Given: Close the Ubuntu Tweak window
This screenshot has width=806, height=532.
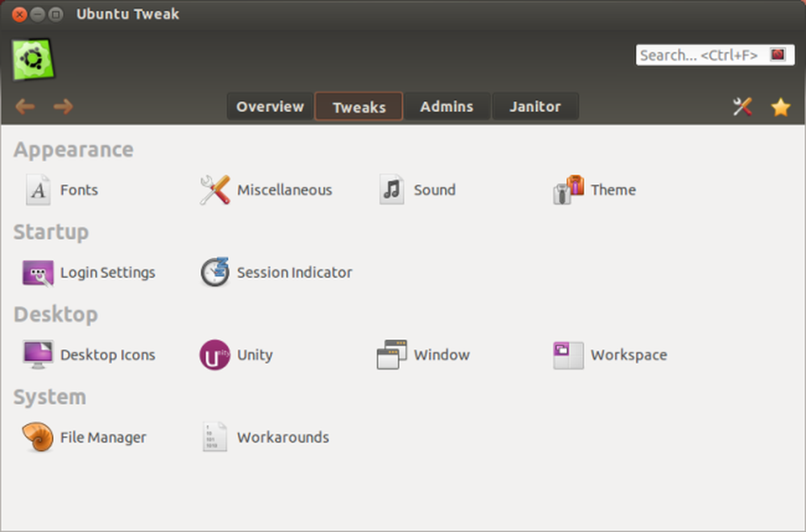Looking at the screenshot, I should coord(19,14).
